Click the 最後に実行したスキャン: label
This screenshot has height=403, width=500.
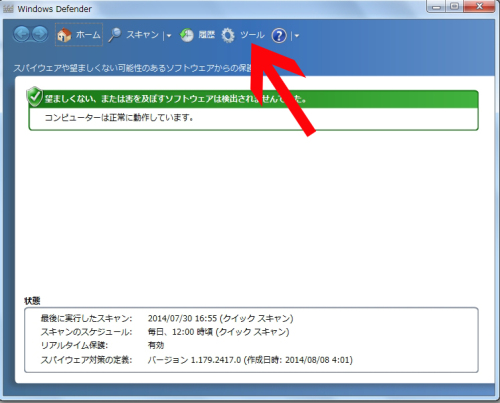86,318
